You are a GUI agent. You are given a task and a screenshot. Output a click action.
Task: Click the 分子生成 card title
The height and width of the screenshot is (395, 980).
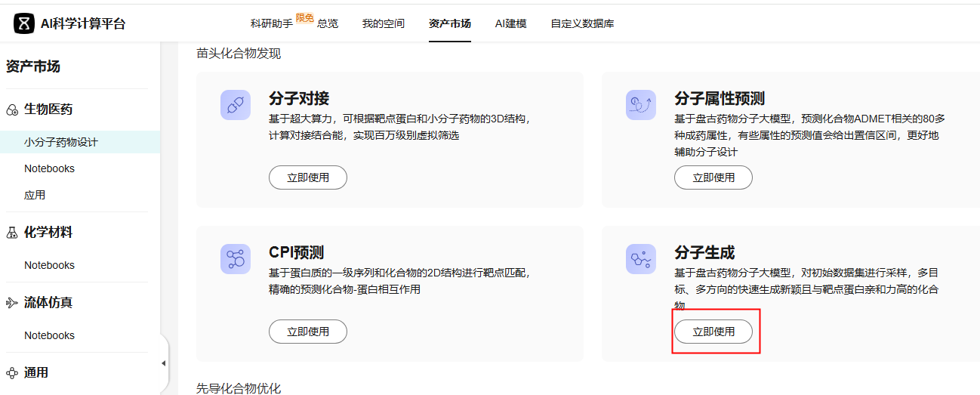pos(704,253)
